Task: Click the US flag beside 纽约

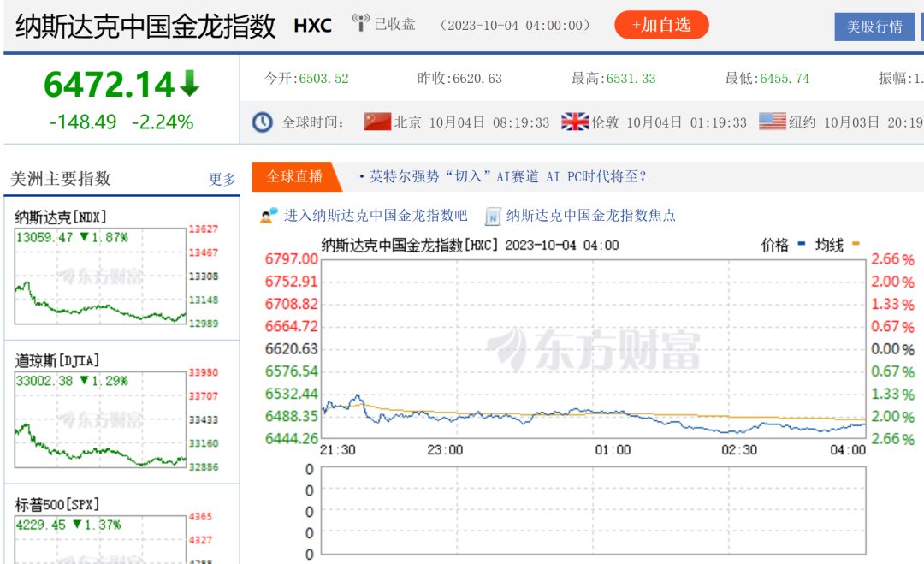Action: click(772, 122)
